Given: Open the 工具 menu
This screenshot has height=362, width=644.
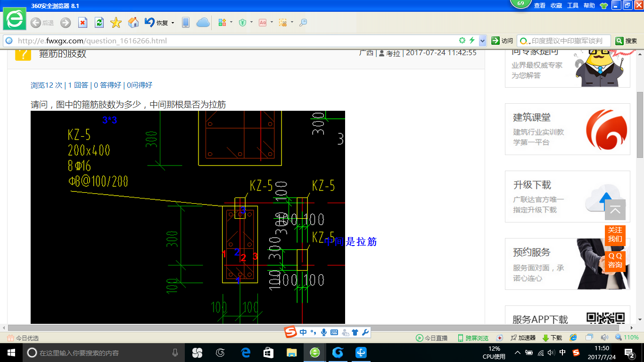Looking at the screenshot, I should [x=573, y=6].
